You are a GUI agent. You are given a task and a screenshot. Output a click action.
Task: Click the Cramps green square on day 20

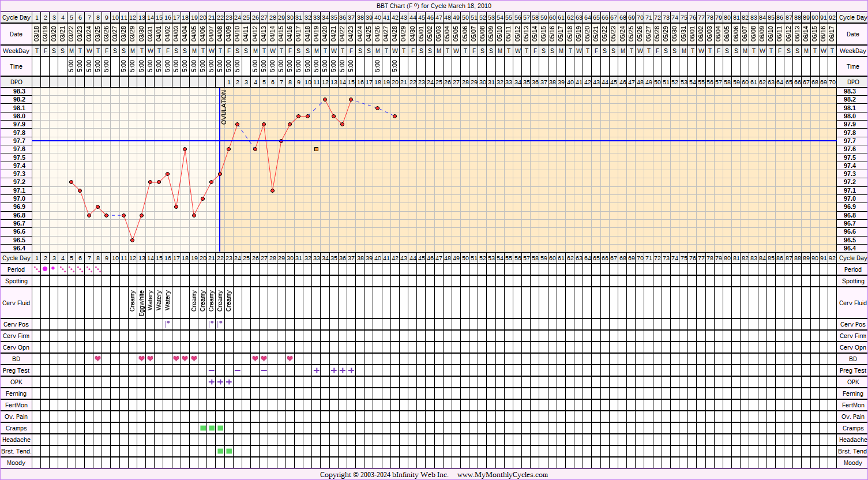202,428
